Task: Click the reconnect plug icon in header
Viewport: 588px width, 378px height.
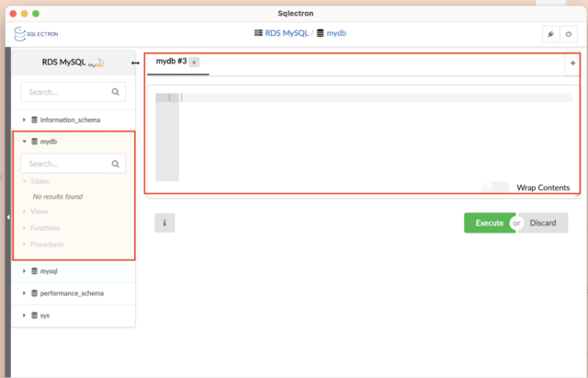Action: point(551,34)
